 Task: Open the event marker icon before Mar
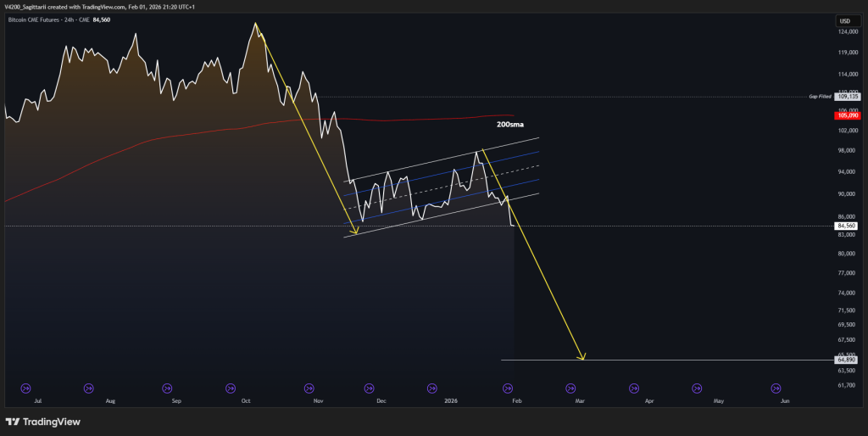565,388
